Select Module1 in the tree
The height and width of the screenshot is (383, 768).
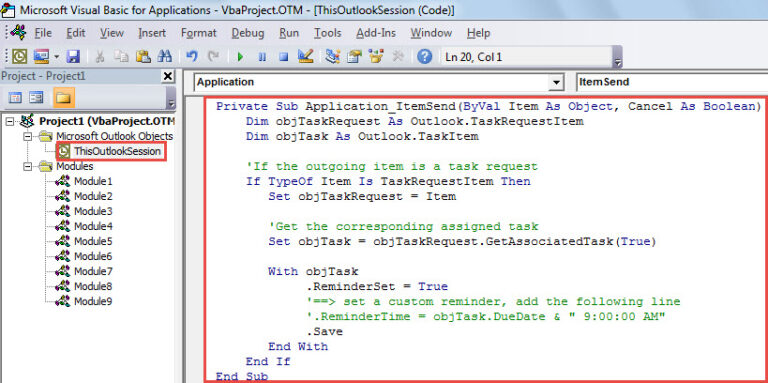tap(93, 181)
